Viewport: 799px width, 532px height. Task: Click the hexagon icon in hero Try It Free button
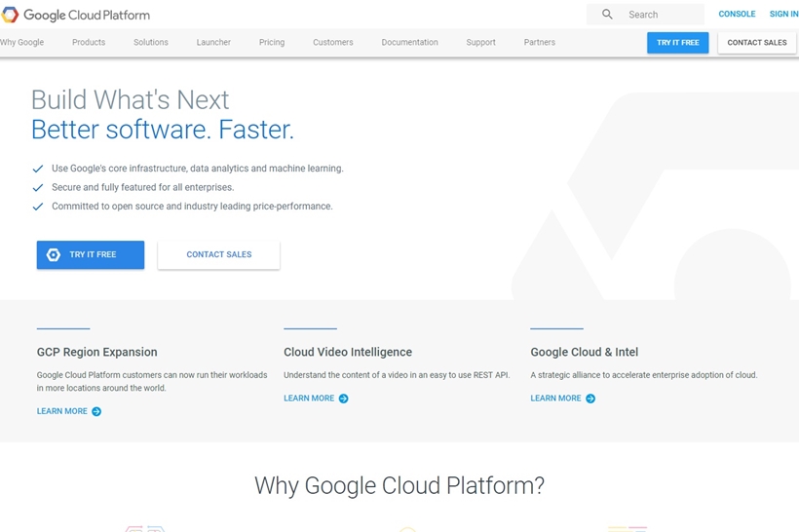54,255
